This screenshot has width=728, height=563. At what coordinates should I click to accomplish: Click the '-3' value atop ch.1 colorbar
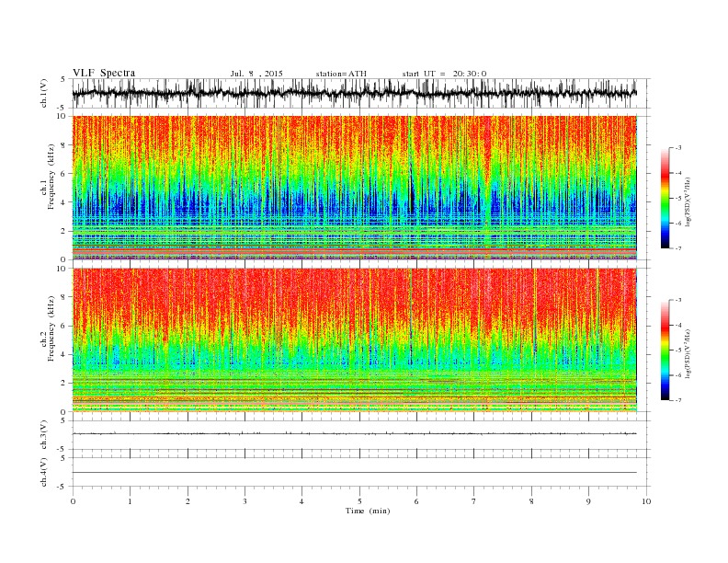677,148
